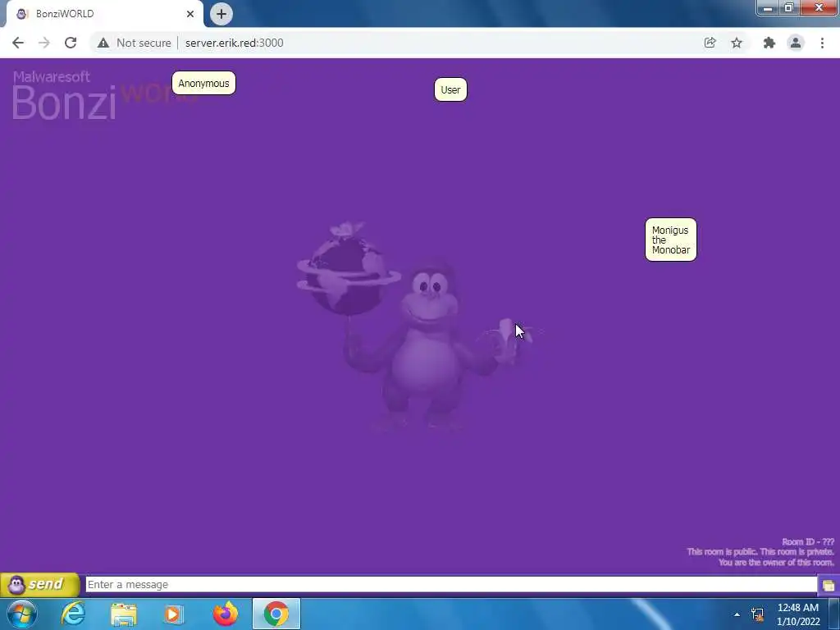
Task: Open the Windows Start menu
Action: (x=22, y=614)
